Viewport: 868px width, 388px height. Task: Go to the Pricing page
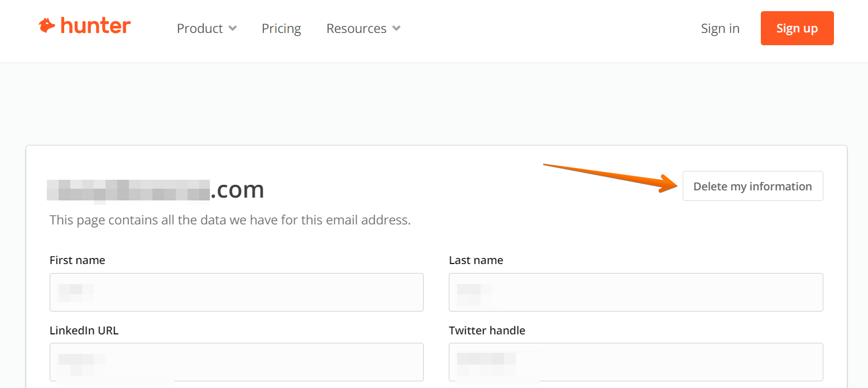point(281,28)
